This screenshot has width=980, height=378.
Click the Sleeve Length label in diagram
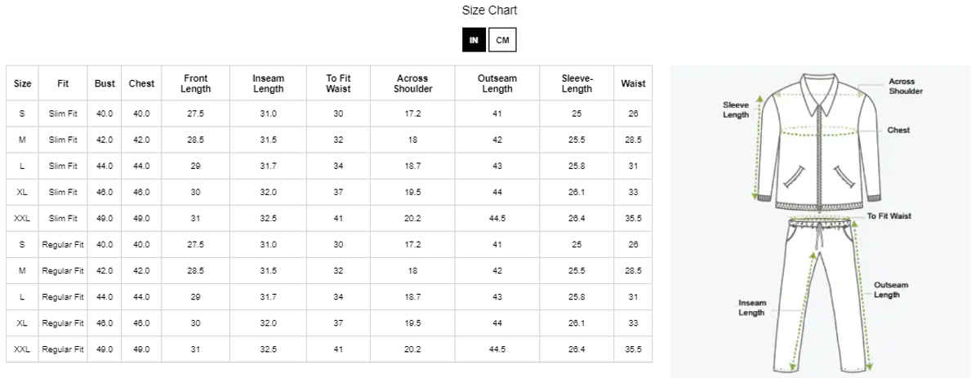click(x=736, y=110)
